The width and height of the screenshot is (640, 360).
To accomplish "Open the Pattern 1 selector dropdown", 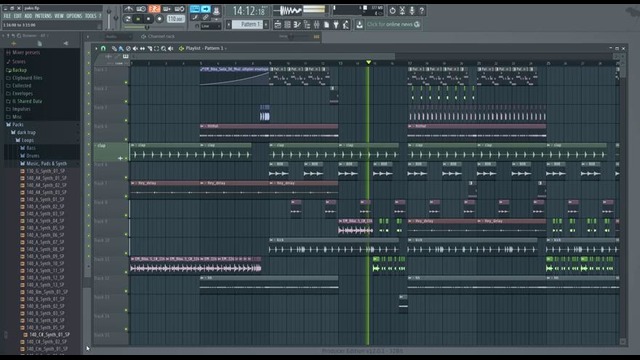I will click(x=247, y=24).
